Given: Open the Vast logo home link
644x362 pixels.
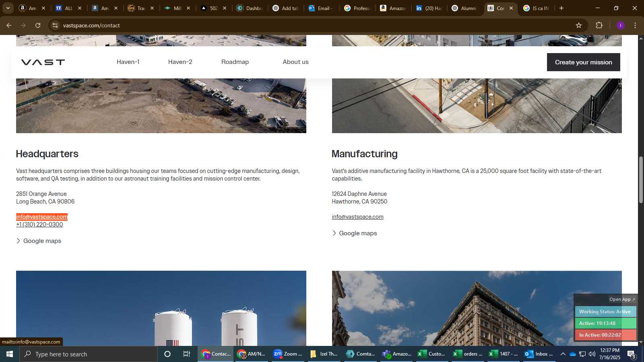Looking at the screenshot, I should tap(43, 62).
